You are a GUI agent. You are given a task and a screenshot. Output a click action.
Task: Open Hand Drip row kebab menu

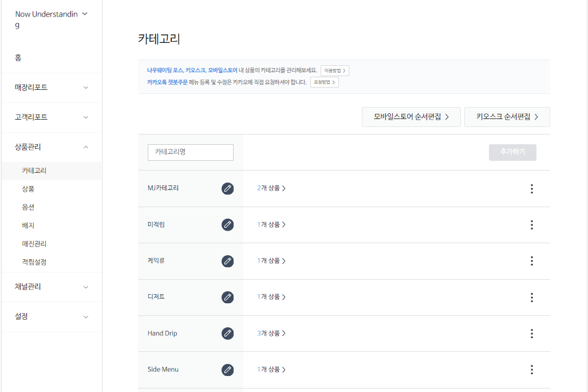[x=531, y=334]
